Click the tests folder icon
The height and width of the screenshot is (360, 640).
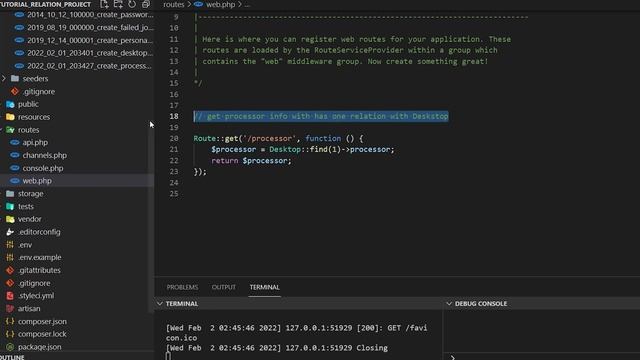click(10, 207)
